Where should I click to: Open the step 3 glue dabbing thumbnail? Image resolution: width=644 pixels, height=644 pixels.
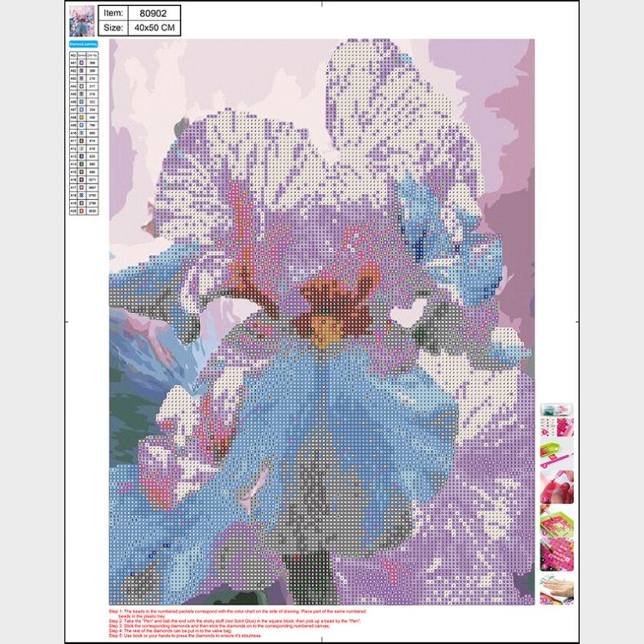(557, 487)
